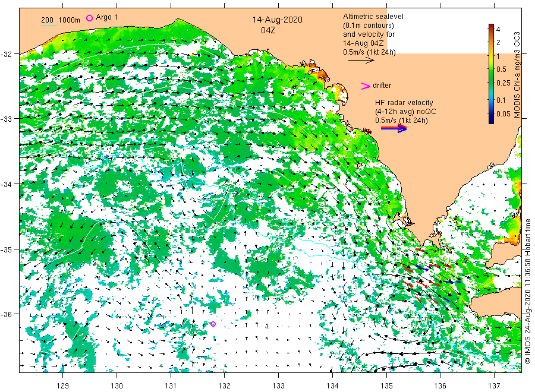Click the colorbar value '0.05'

click(x=503, y=114)
